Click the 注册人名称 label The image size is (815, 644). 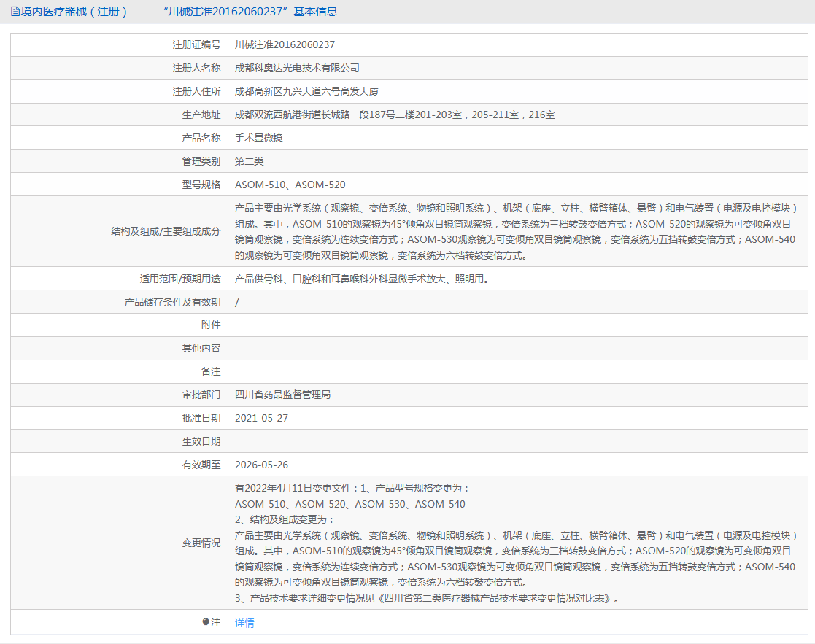coord(196,68)
